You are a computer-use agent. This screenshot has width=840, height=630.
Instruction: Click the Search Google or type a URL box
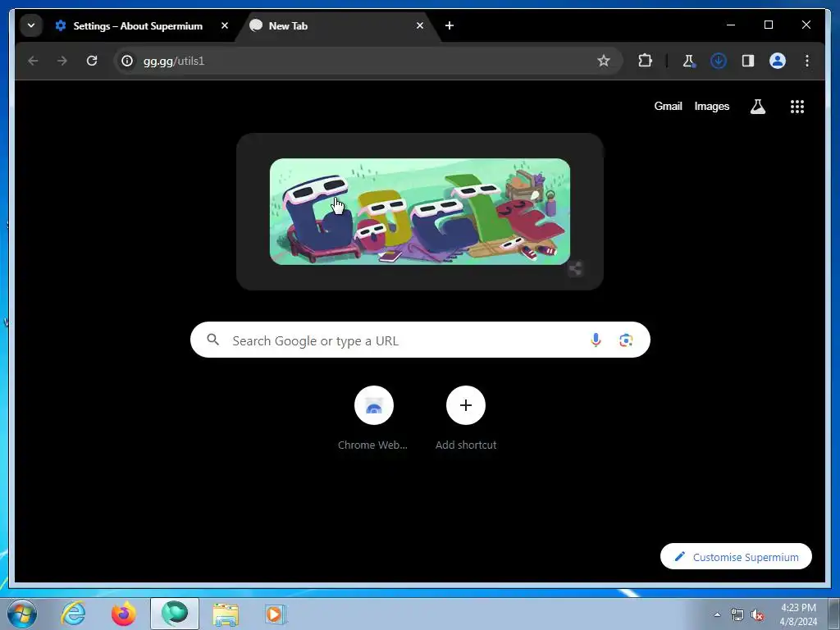click(x=420, y=340)
